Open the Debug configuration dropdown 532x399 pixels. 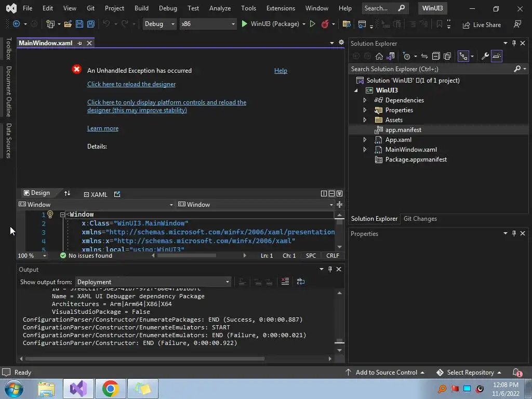coord(159,24)
